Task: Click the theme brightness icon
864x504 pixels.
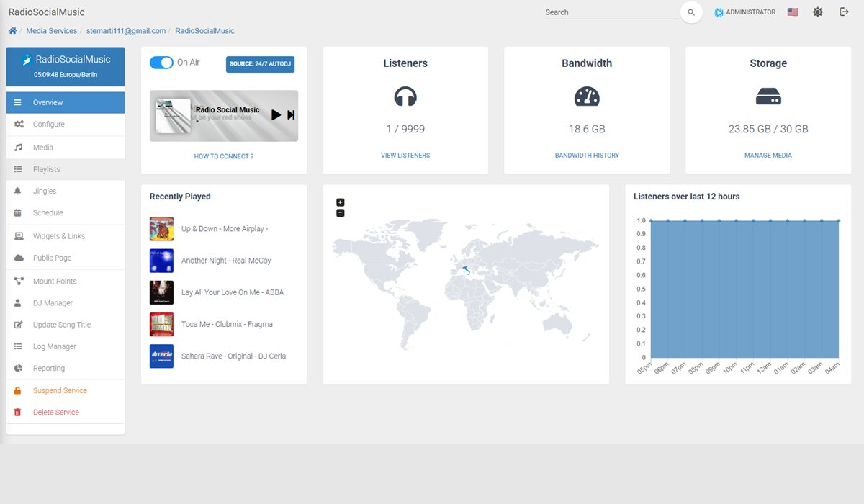Action: click(x=818, y=12)
